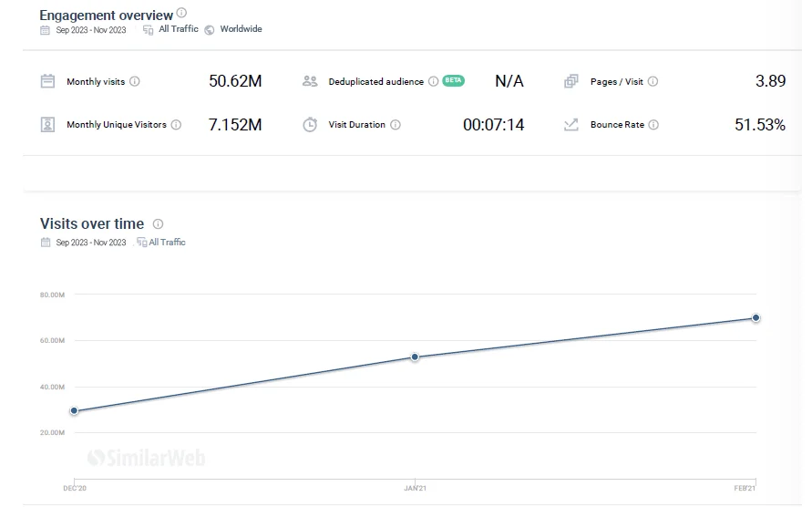Click the BETA badge

click(x=453, y=80)
